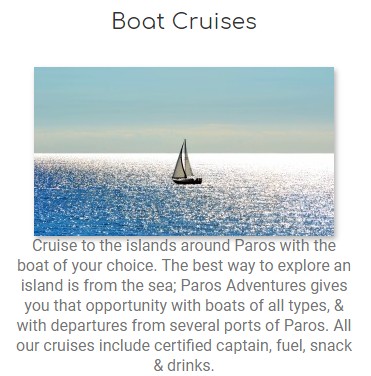
Task: Click "& drinks." on the last line
Action: [184, 366]
